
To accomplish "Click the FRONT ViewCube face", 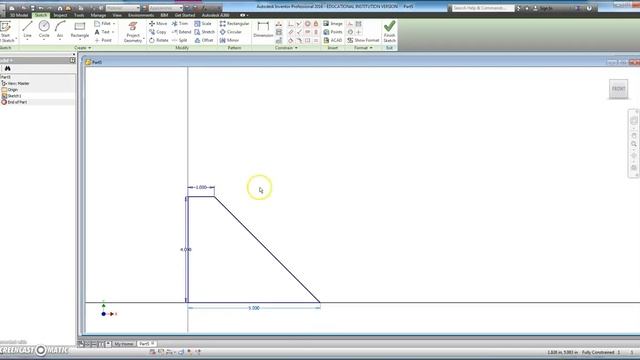I will pyautogui.click(x=618, y=89).
